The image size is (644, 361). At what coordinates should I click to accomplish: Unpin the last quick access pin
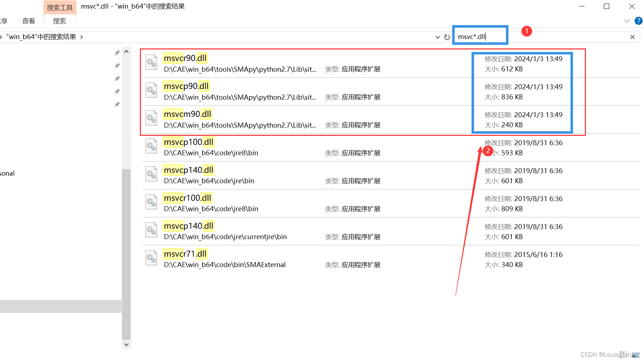(117, 104)
